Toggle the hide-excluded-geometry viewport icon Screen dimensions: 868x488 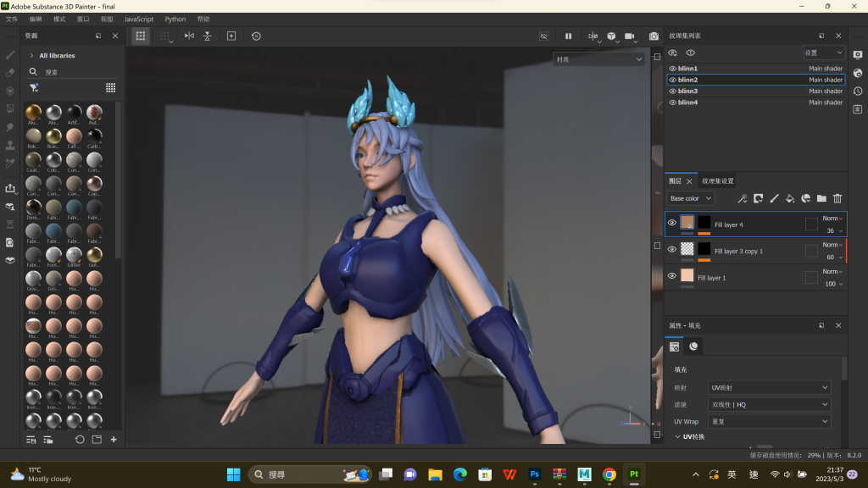point(543,36)
